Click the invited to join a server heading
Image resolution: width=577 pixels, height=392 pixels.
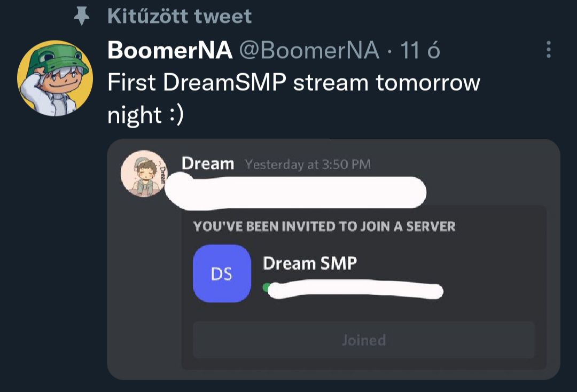pyautogui.click(x=324, y=226)
